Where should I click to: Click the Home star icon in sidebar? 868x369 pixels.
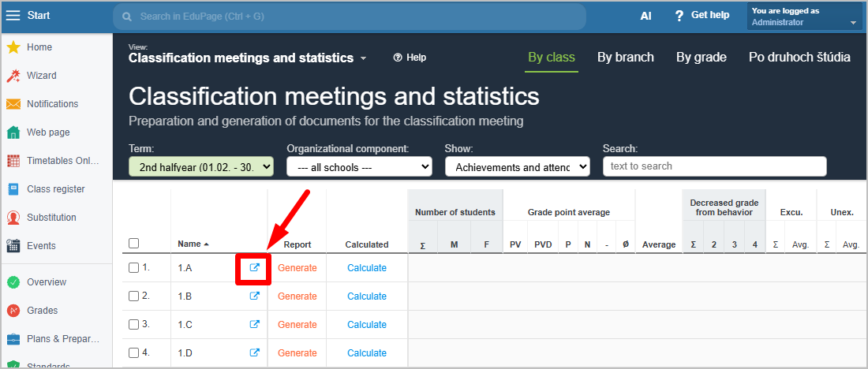13,47
